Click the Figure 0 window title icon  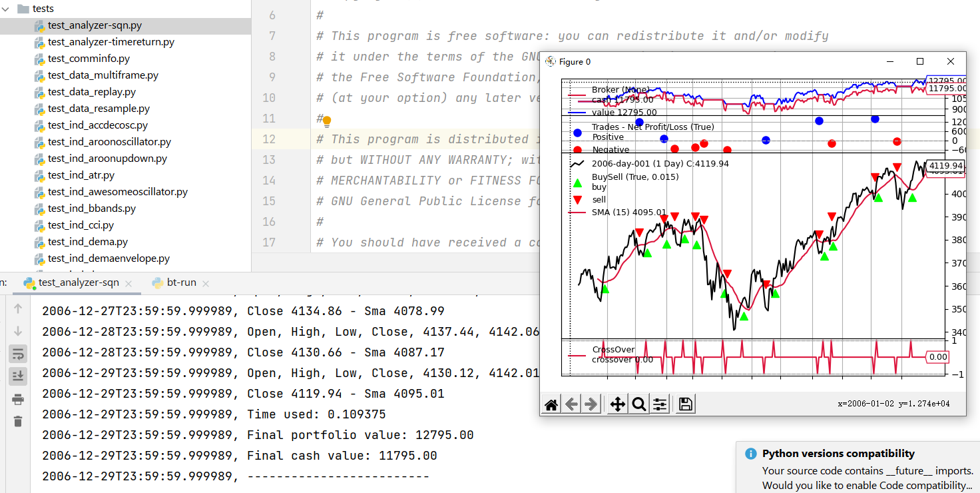(x=550, y=61)
